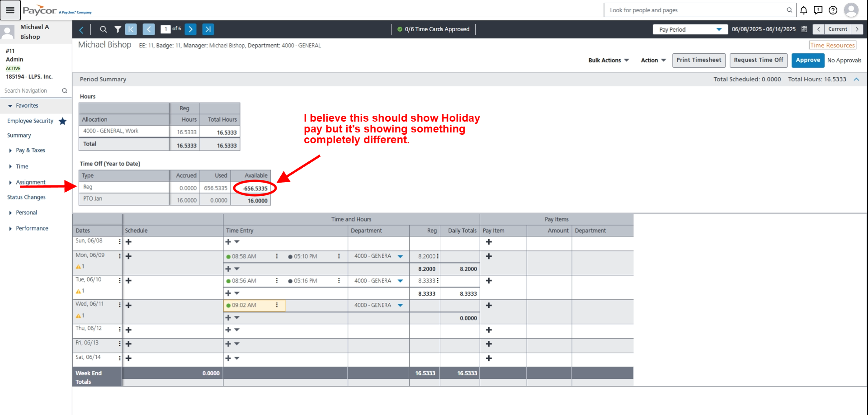Select Status Changes in the sidebar

point(26,198)
